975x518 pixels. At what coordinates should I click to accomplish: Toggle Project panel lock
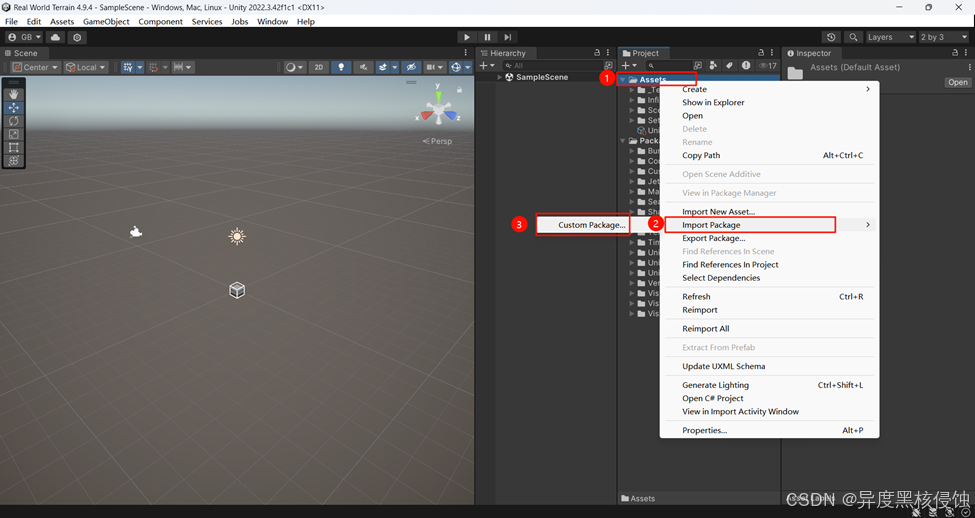tap(762, 53)
